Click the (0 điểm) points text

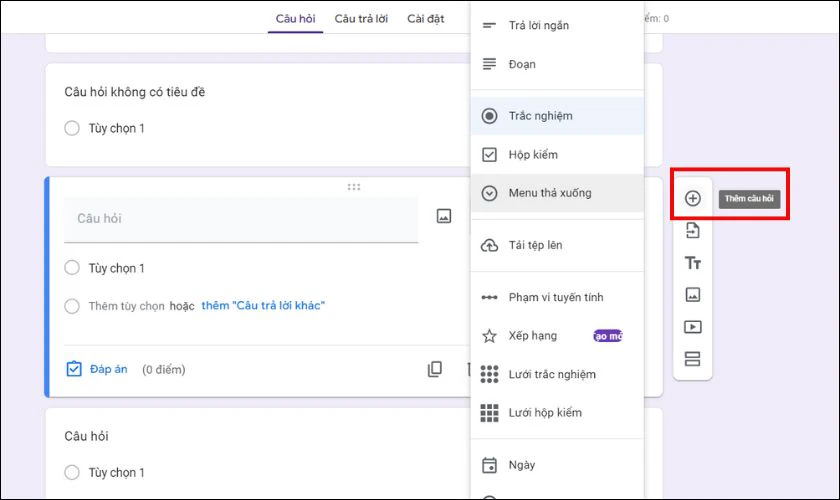click(x=163, y=369)
